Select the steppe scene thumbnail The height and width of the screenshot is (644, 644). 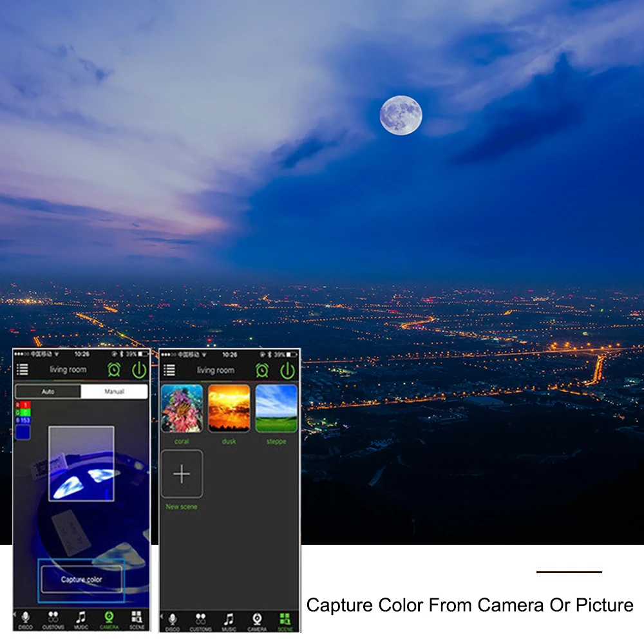coord(276,408)
